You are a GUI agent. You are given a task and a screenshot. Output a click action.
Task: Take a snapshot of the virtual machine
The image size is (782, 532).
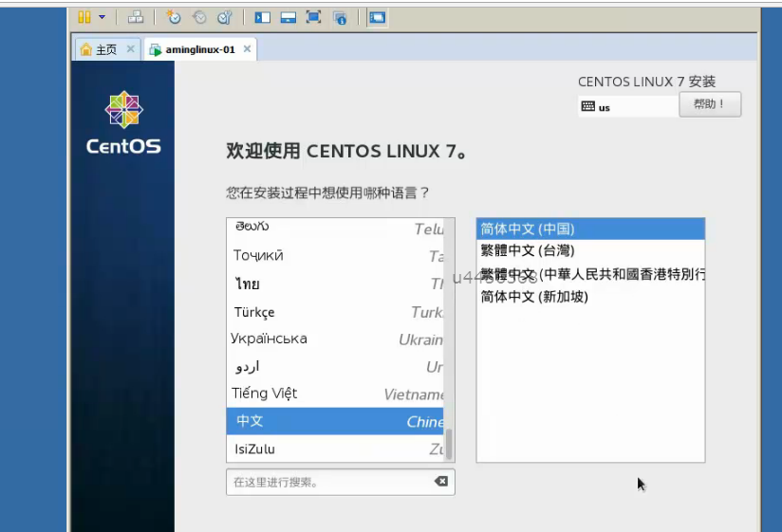pos(174,17)
